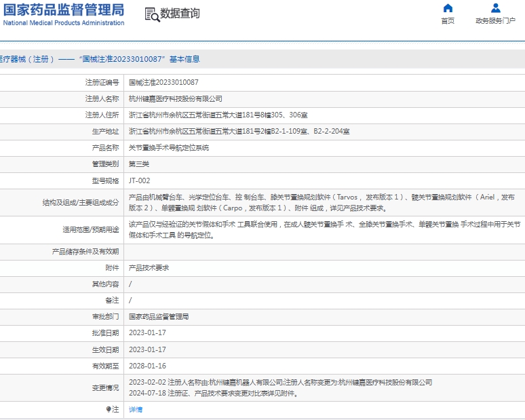Click the 结构及组成 description text

[322, 203]
